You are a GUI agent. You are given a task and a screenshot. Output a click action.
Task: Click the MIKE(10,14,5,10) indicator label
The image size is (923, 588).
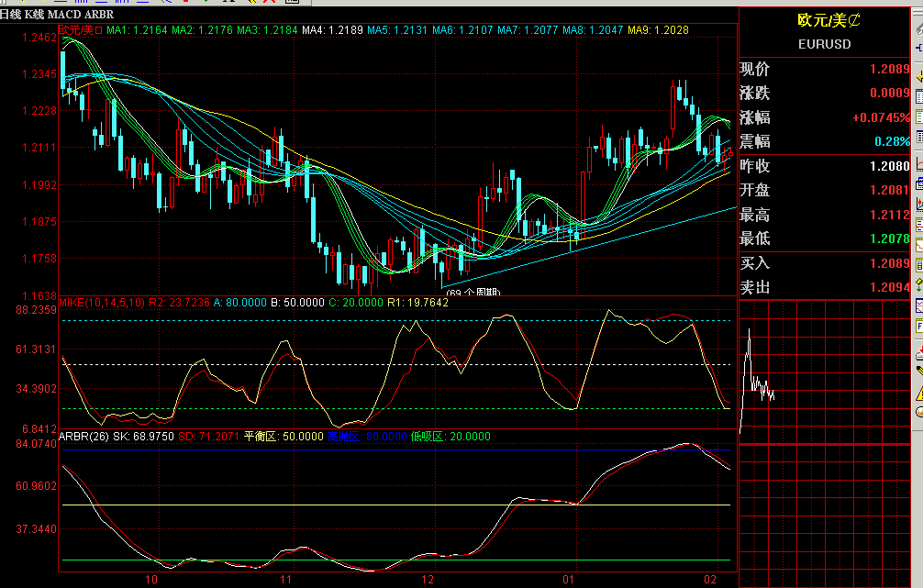tap(102, 303)
